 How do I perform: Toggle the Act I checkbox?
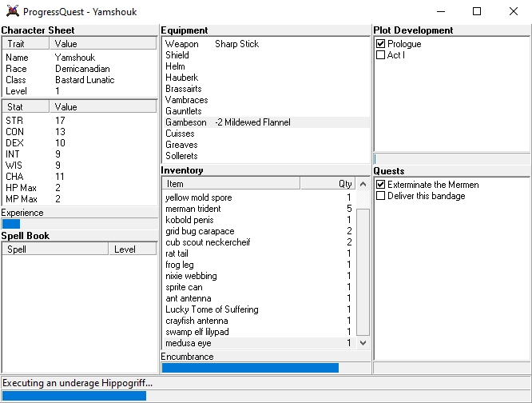381,55
